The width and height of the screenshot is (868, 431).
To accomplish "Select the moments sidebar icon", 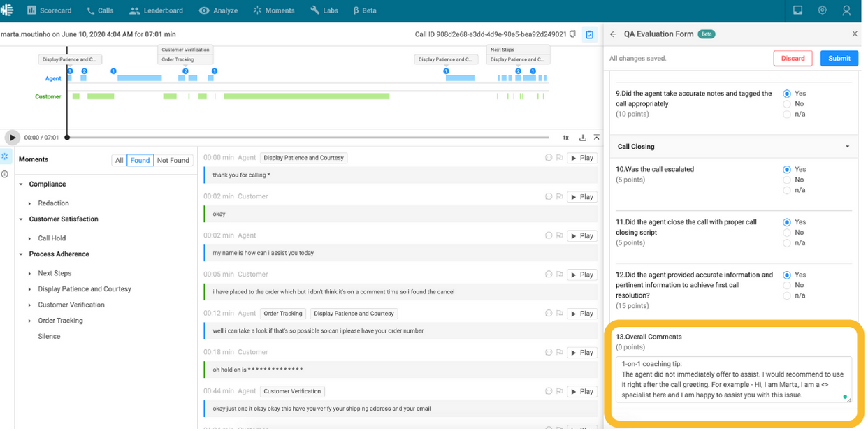I will 5,156.
